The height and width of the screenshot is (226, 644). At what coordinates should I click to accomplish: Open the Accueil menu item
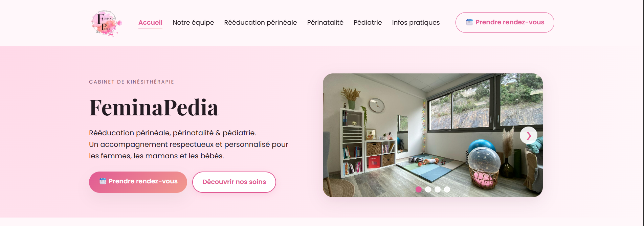point(150,23)
